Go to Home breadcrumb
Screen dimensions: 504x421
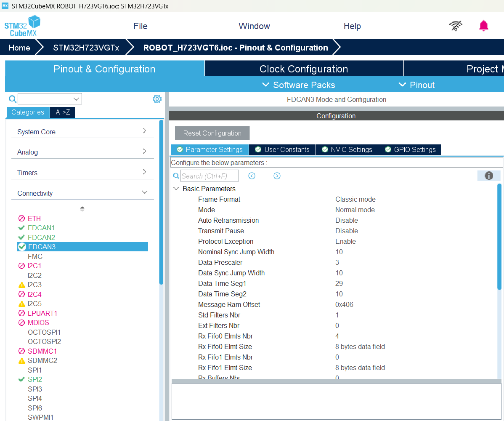click(19, 48)
